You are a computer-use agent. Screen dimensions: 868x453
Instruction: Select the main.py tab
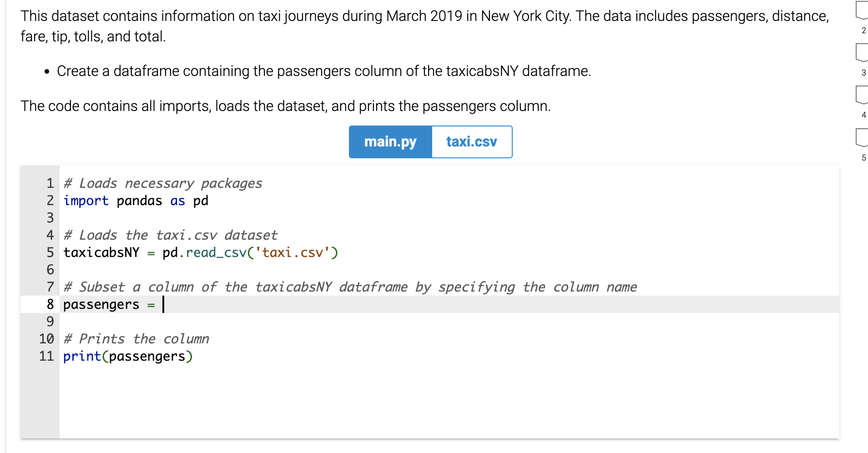click(x=390, y=141)
